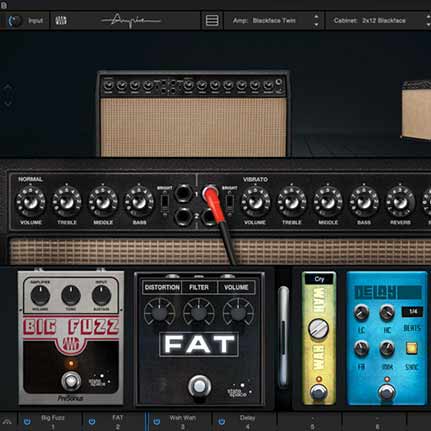Click the BIG FUZZ pedal name

[x=71, y=327]
